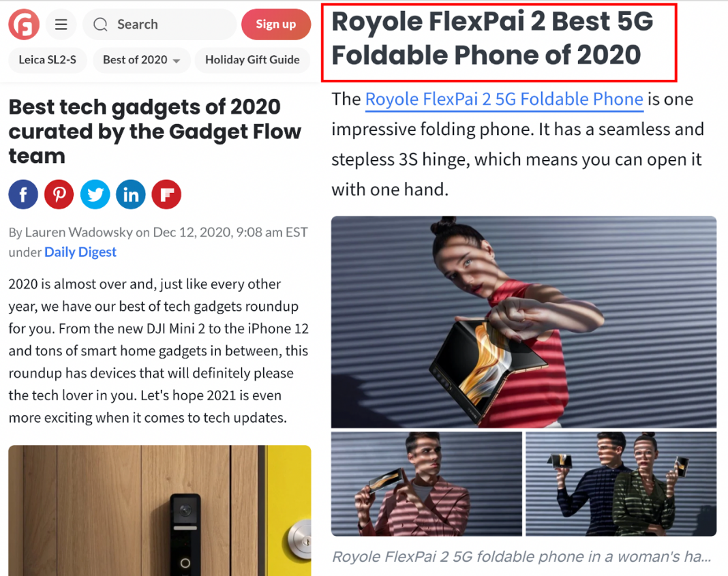Viewport: 728px width, 576px height.
Task: Focus the Search input field
Action: 160,24
